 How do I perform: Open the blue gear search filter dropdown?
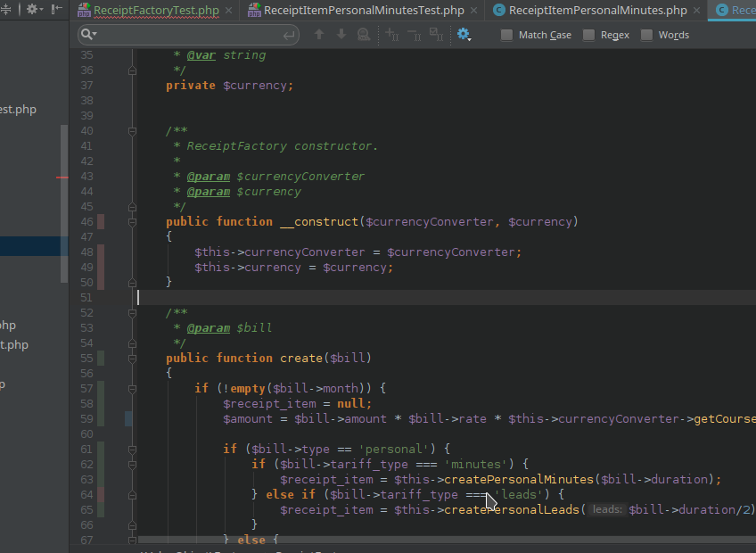[x=464, y=34]
